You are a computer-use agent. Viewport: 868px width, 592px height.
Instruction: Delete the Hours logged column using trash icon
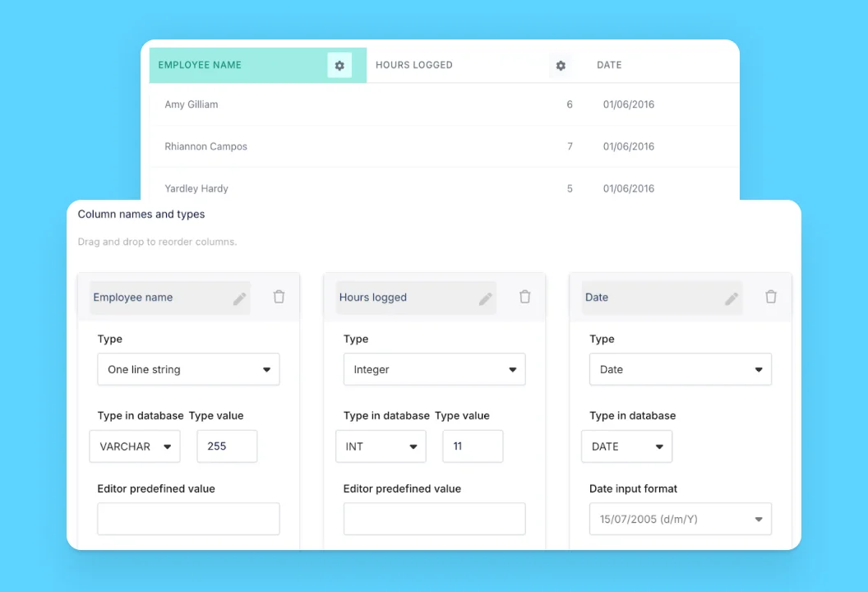pos(524,297)
